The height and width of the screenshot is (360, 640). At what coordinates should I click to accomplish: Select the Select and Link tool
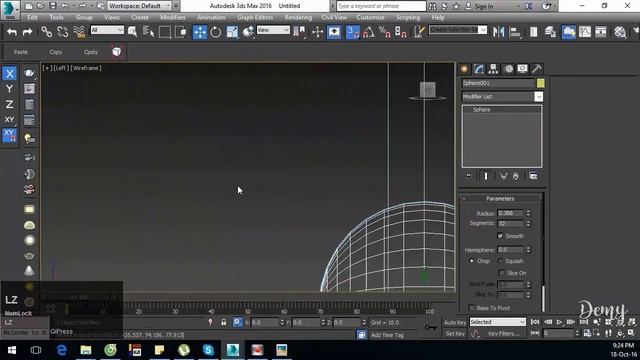47,32
